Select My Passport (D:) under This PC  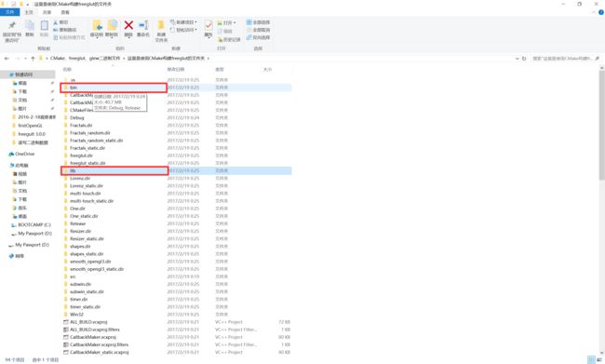(32, 233)
